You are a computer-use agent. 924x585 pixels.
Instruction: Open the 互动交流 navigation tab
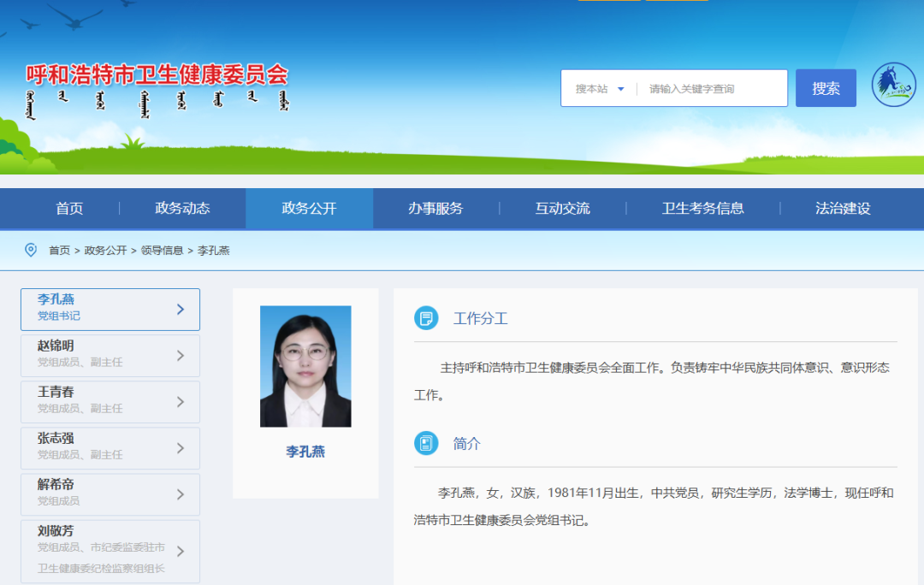(x=563, y=208)
